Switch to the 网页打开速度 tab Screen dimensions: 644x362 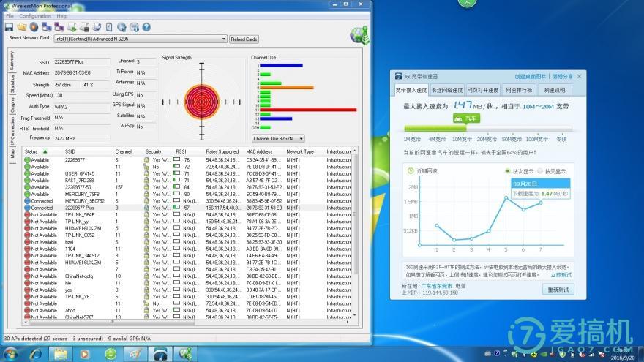[483, 90]
